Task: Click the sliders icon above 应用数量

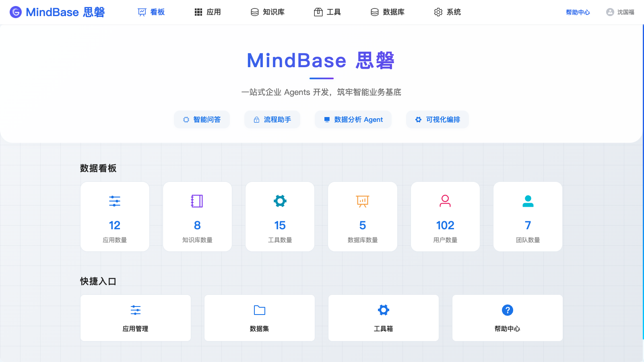Action: point(115,201)
